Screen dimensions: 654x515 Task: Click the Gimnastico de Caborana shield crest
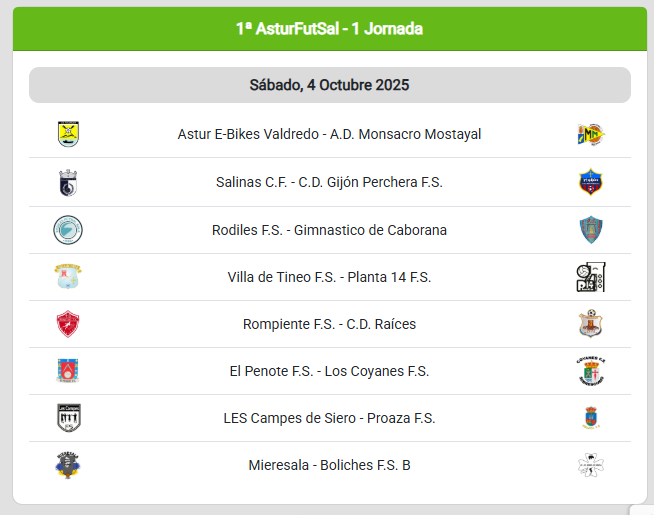click(590, 230)
